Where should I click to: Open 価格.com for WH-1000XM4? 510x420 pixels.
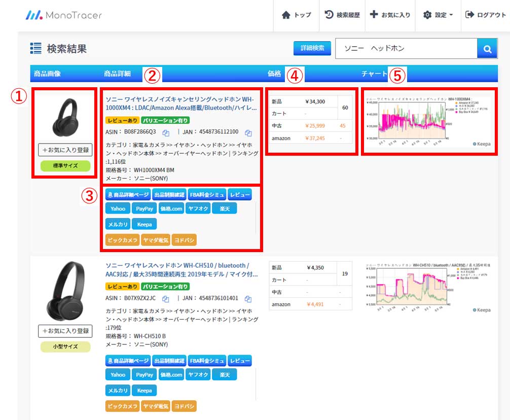pyautogui.click(x=171, y=208)
